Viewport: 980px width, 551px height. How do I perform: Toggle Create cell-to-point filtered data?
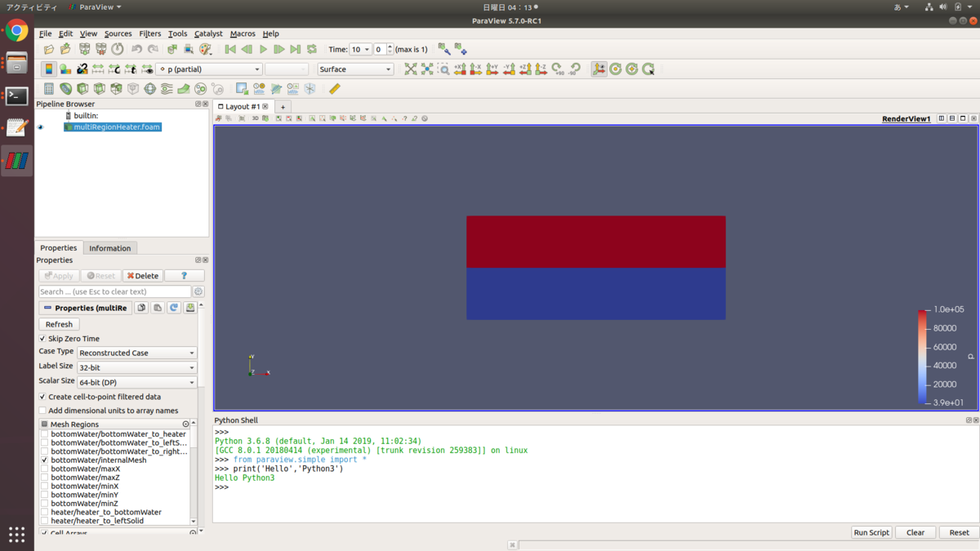(42, 397)
